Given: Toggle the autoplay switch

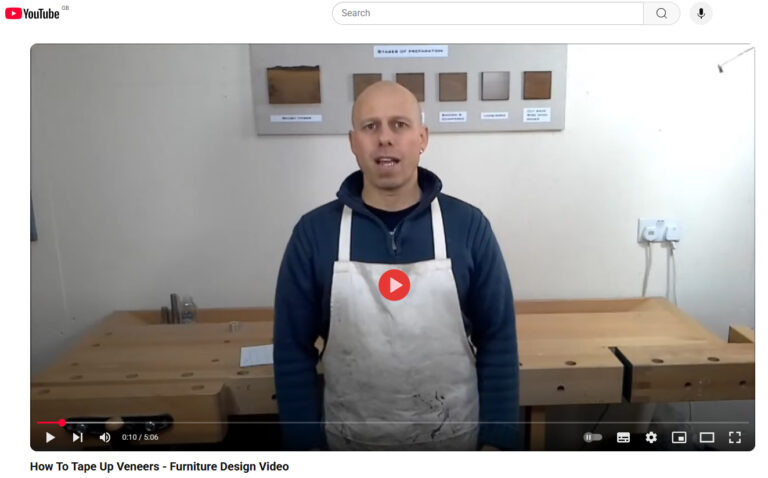Looking at the screenshot, I should pyautogui.click(x=593, y=437).
